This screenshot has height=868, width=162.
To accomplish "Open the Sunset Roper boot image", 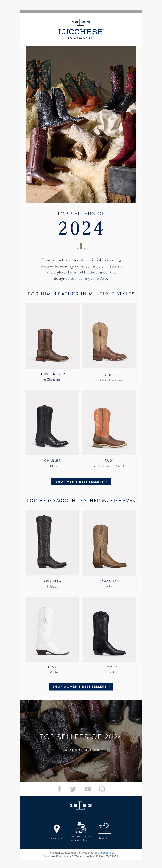I will (x=52, y=336).
